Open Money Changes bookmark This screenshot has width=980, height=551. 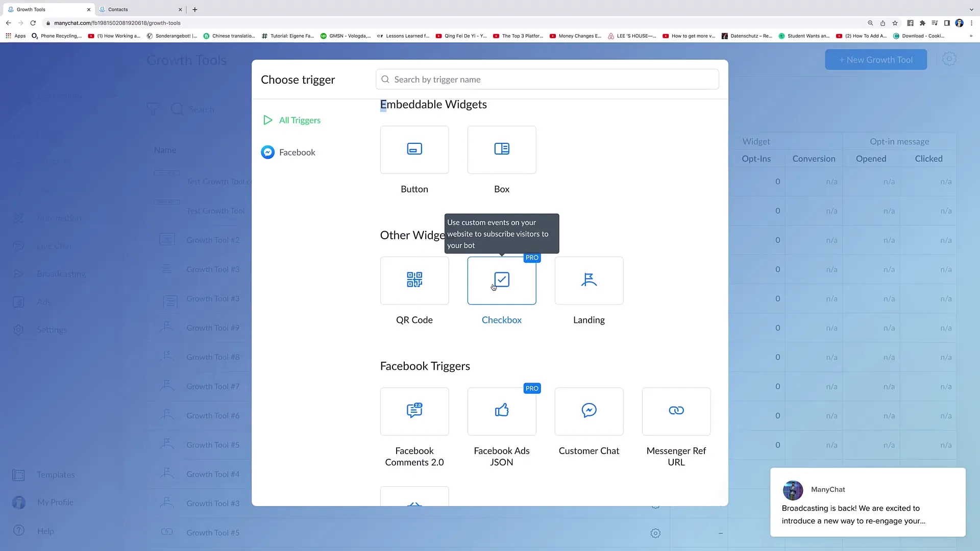tap(575, 36)
